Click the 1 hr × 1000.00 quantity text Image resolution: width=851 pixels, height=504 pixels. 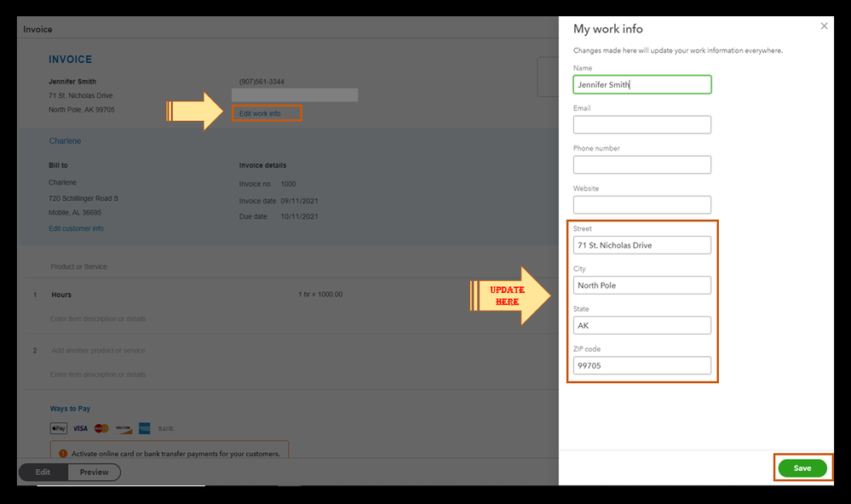pyautogui.click(x=320, y=295)
